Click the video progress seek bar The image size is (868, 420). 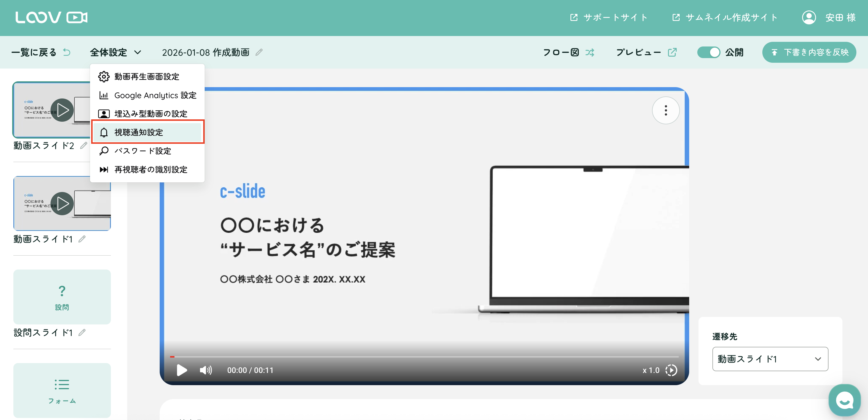[424, 357]
